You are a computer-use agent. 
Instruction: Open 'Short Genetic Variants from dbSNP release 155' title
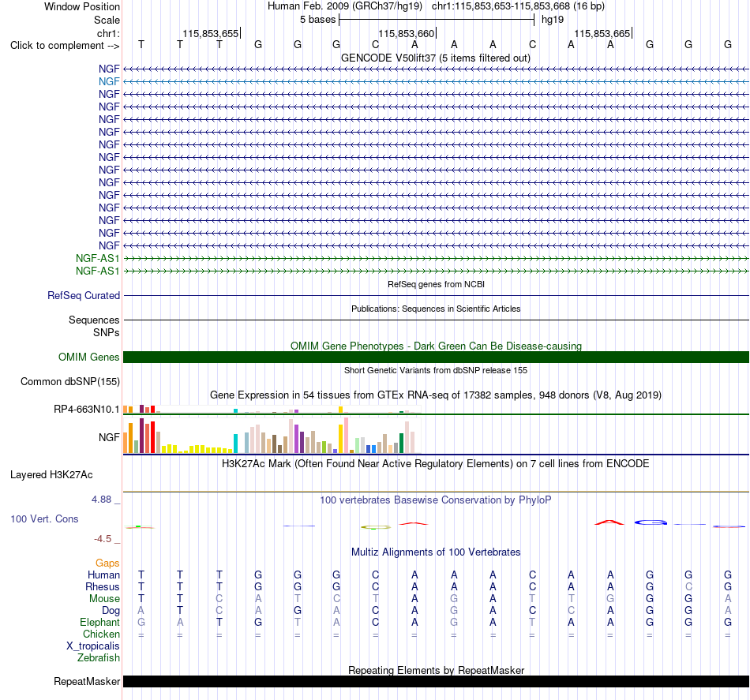click(x=436, y=370)
